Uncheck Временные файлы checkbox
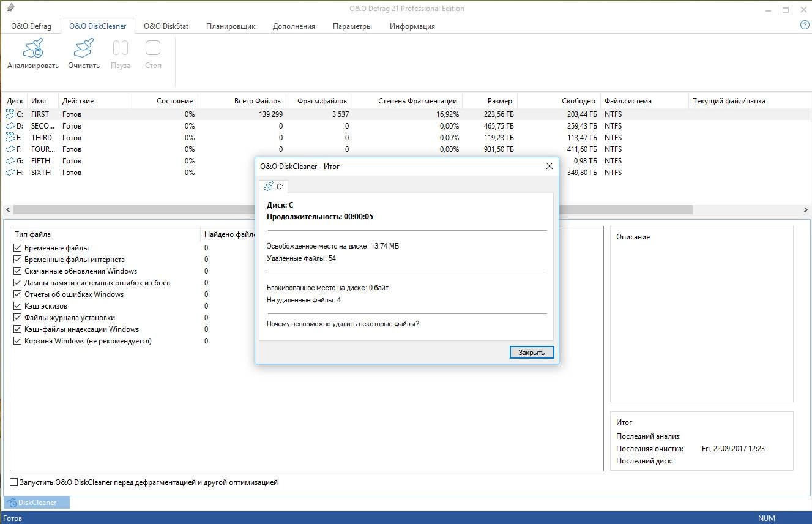Viewport: 812px width, 524px height. 17,248
